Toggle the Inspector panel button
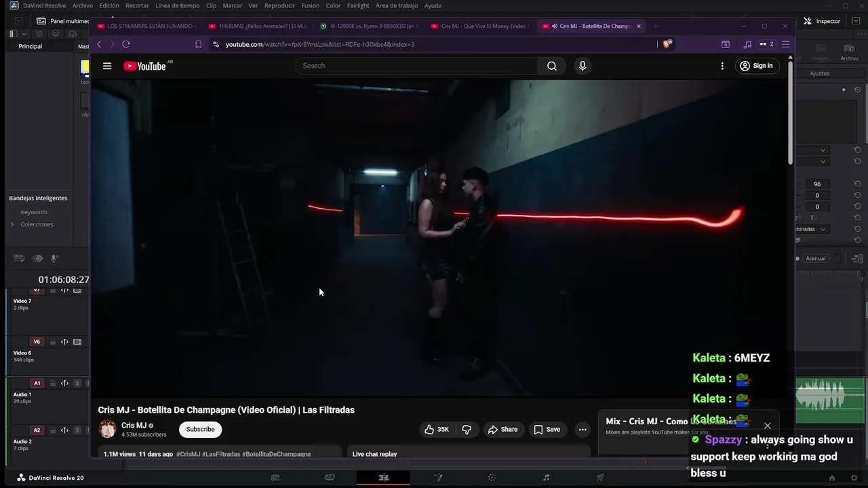868x488 pixels. (822, 21)
